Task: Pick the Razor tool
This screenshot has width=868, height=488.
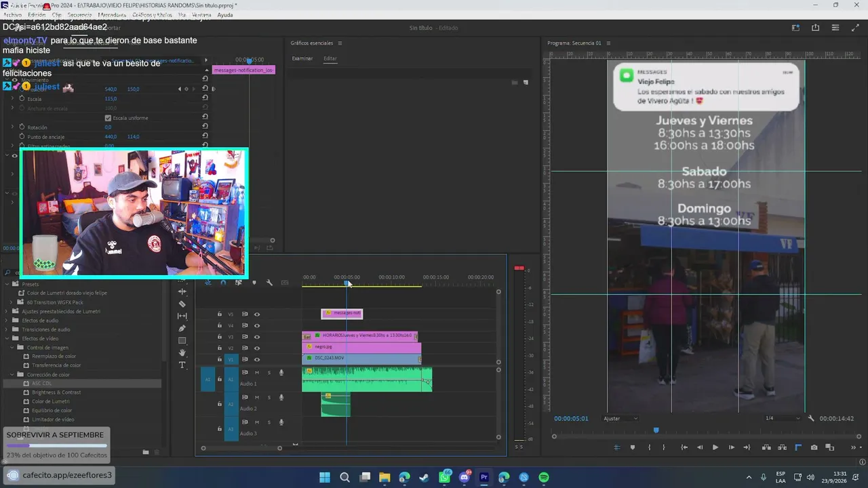Action: click(x=182, y=304)
